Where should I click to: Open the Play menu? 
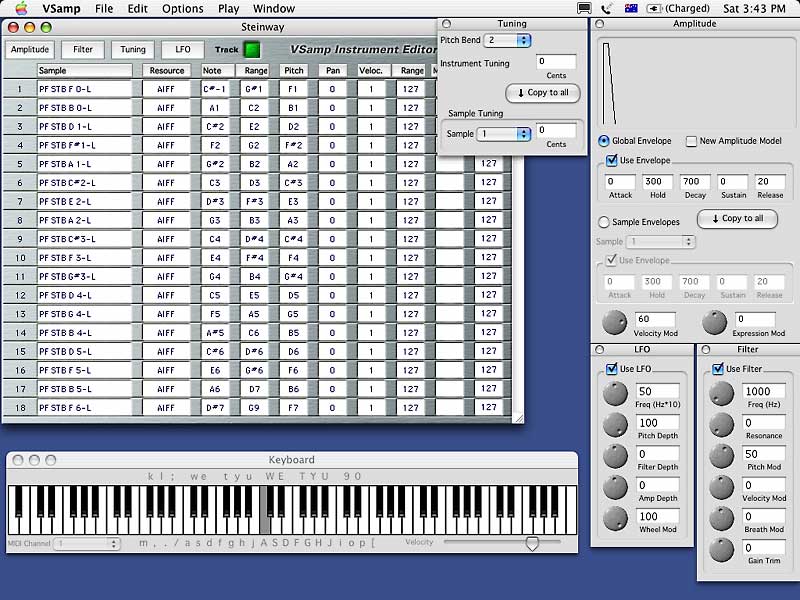click(229, 9)
